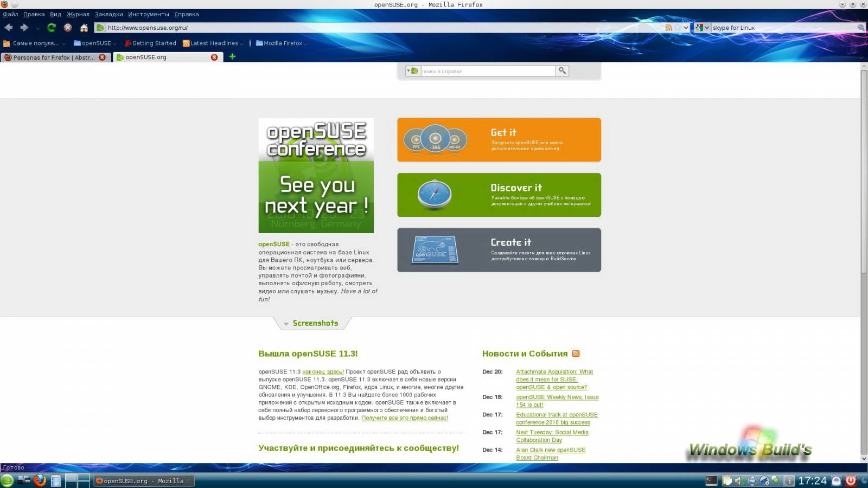This screenshot has height=488, width=868.
Task: Expand the Mozilla Firefox bookmarks folder
Action: pyautogui.click(x=282, y=43)
